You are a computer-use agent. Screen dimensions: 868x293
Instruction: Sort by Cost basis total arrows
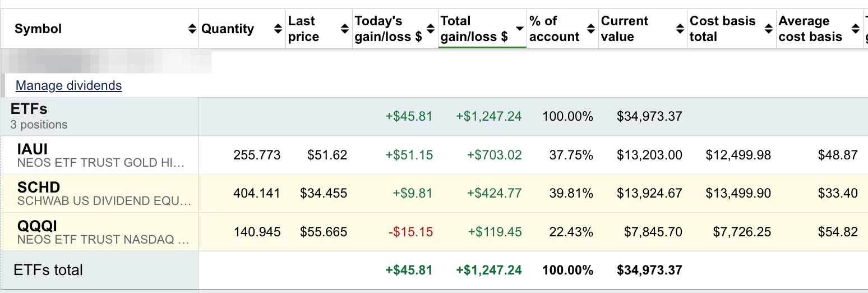tap(769, 29)
